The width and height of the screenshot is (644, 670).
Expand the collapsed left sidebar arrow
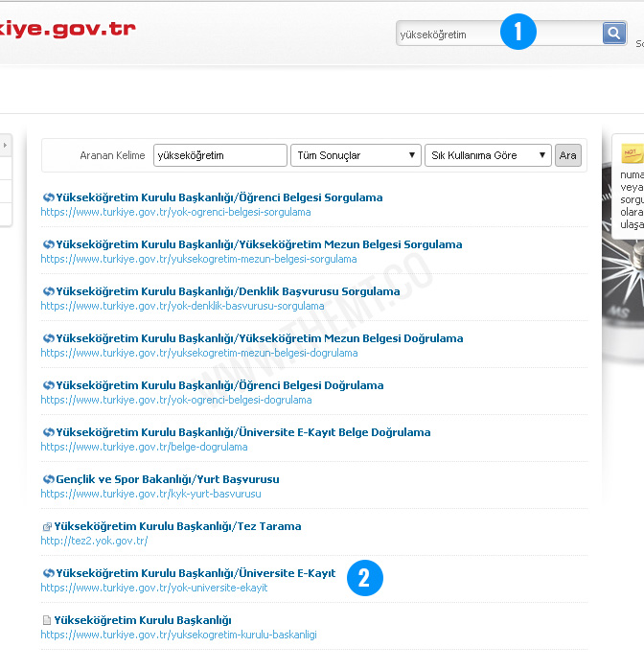pos(5,145)
